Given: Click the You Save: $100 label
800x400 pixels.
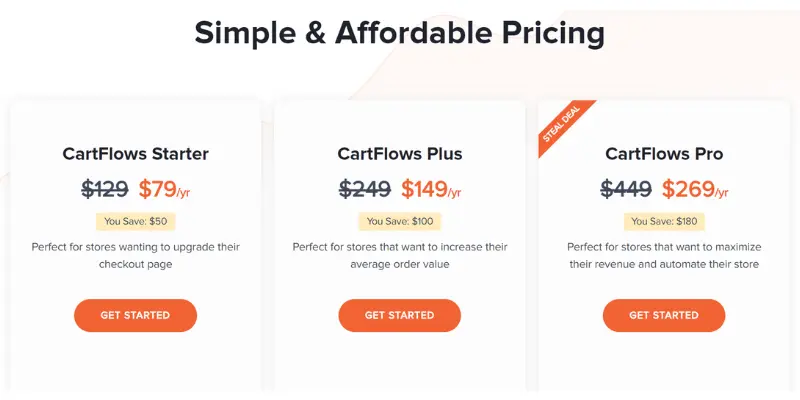Looking at the screenshot, I should 399,221.
